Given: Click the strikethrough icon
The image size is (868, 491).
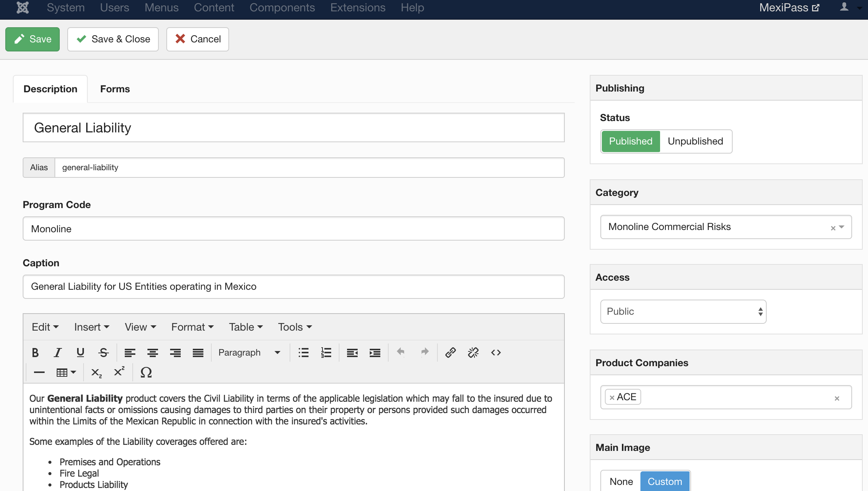Looking at the screenshot, I should (x=103, y=353).
